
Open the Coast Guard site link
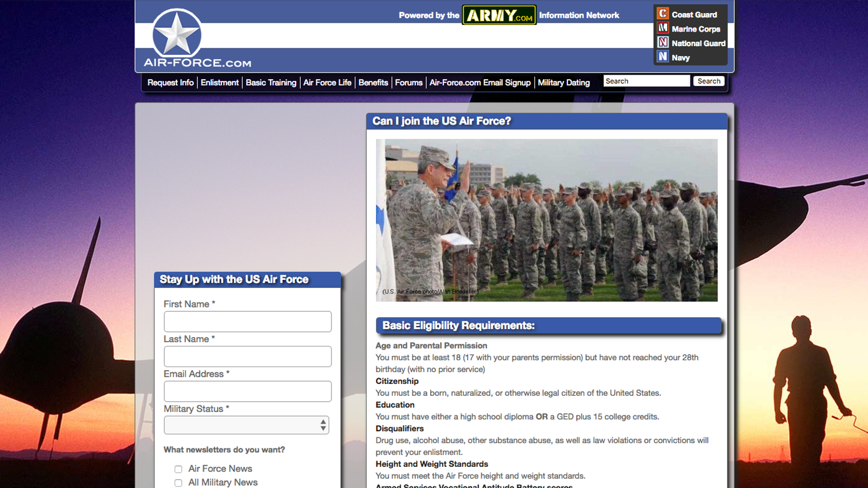coord(694,15)
